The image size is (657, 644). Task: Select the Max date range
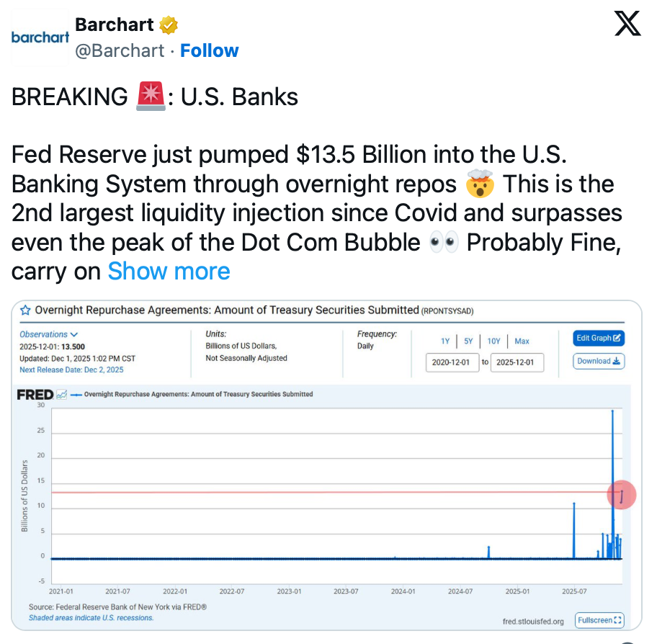522,341
